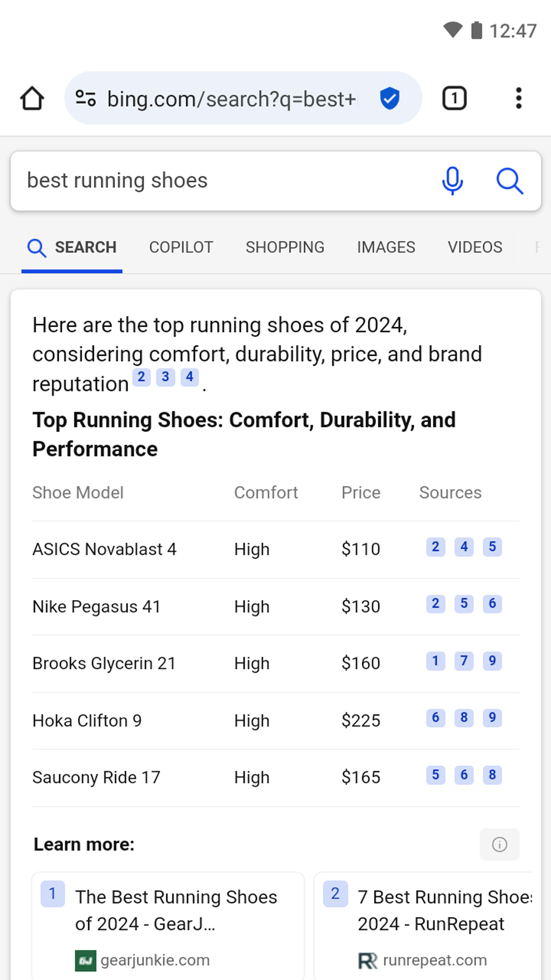Open source 8 in Saucony Ride row
Image resolution: width=551 pixels, height=980 pixels.
point(492,775)
